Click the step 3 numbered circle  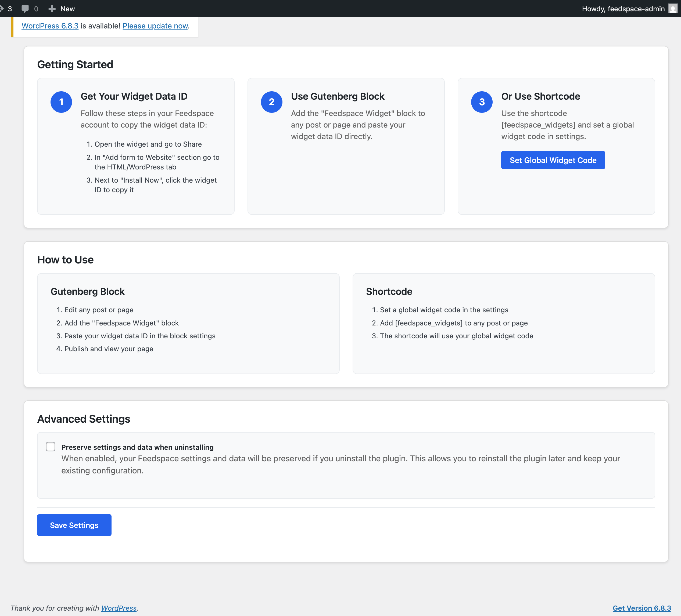[482, 102]
